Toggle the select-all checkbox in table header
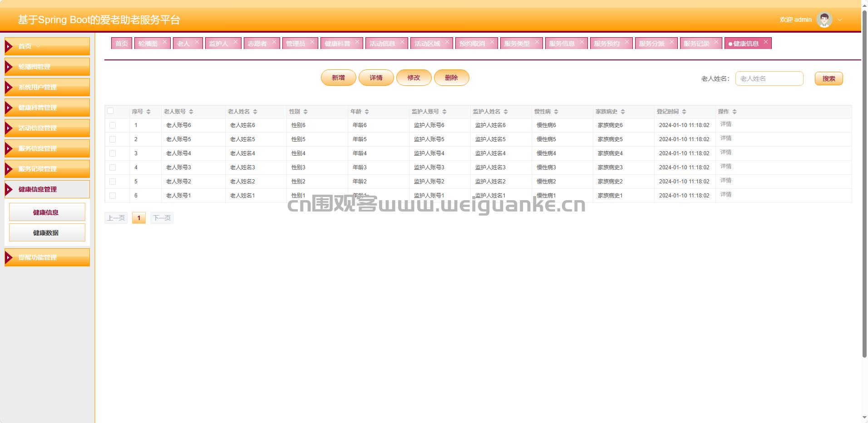868x423 pixels. (110, 111)
